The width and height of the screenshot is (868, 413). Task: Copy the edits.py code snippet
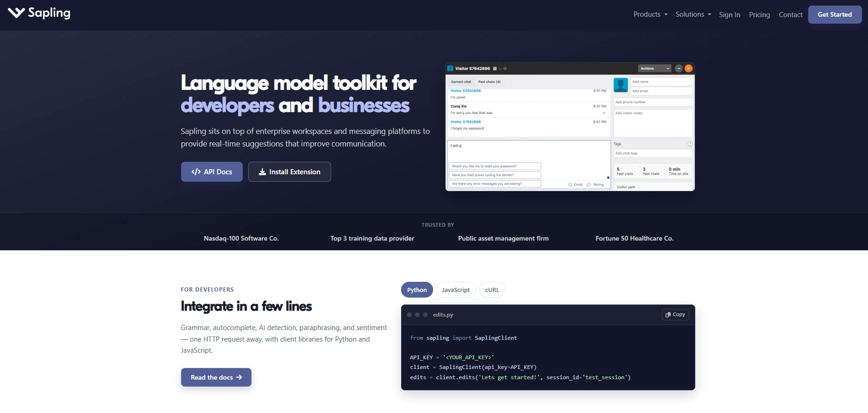(675, 314)
